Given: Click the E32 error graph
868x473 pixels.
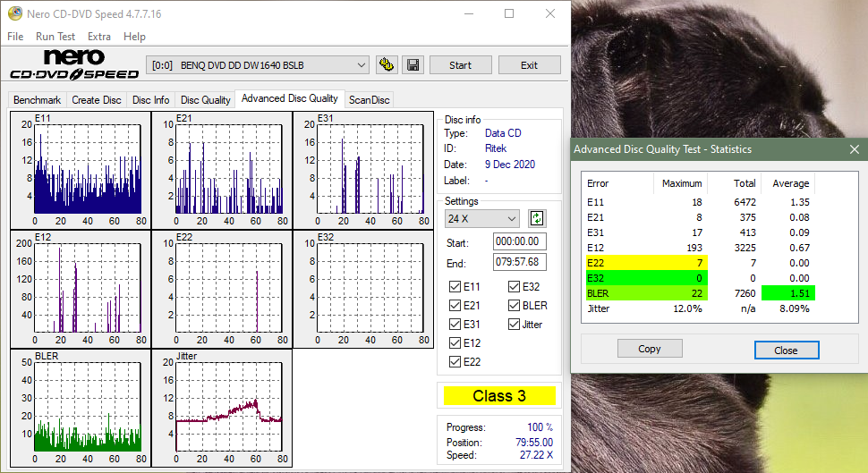Looking at the screenshot, I should [363, 290].
